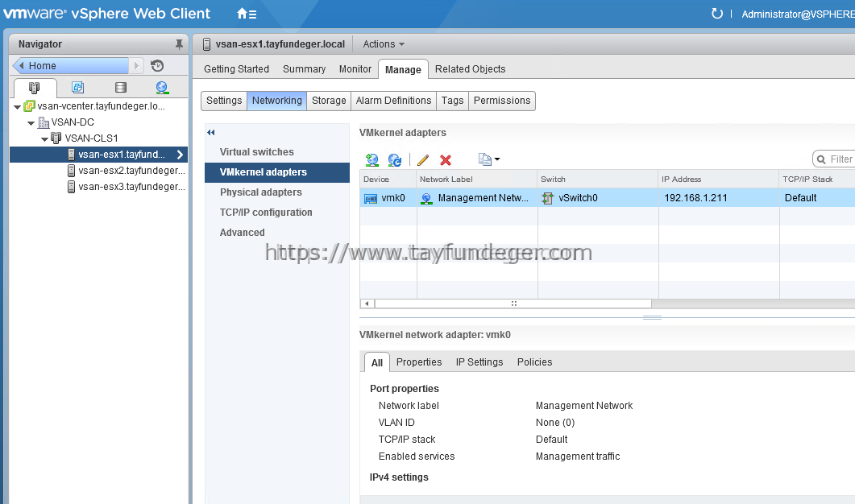Collapse the VSAN-CLS1 cluster node
Screen dimensions: 855x504
pos(44,139)
